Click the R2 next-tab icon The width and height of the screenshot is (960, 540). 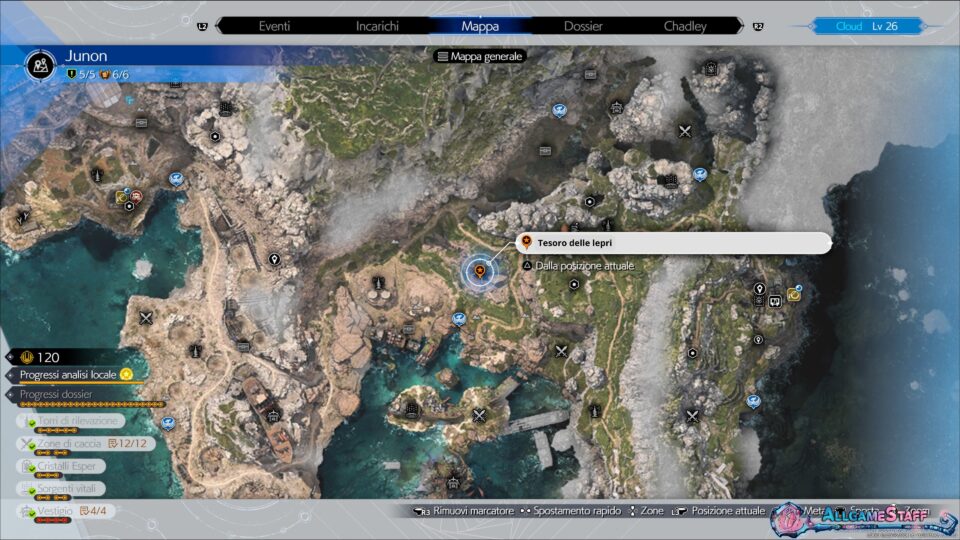(x=758, y=26)
